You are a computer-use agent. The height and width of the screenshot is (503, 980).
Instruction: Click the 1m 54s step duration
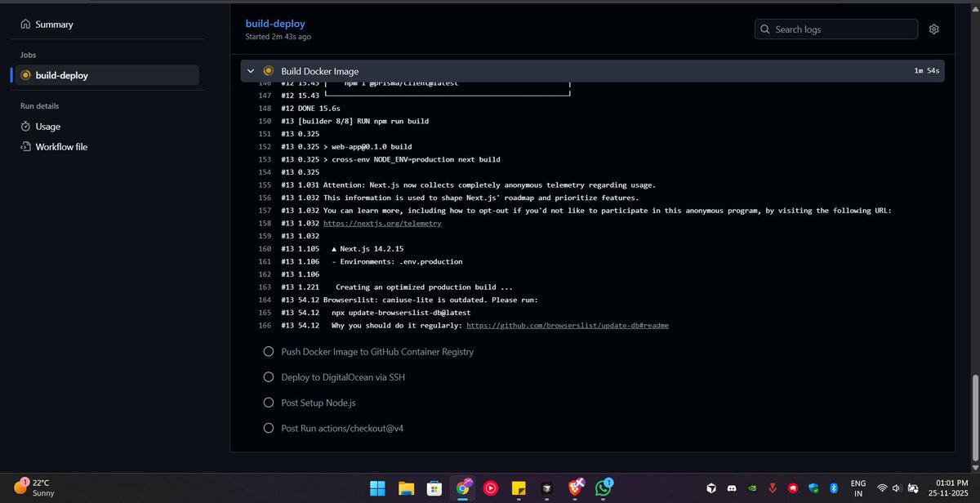(x=927, y=71)
